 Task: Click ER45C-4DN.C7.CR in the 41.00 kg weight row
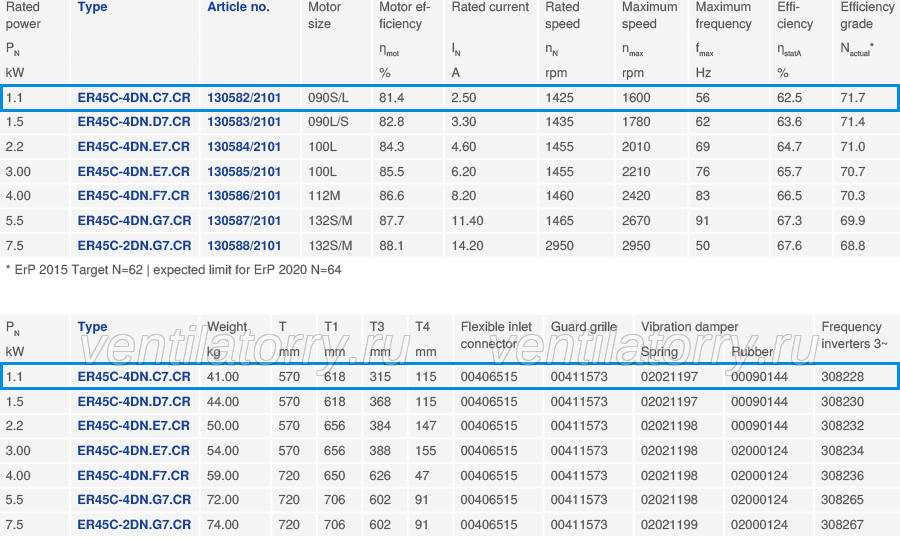(134, 377)
